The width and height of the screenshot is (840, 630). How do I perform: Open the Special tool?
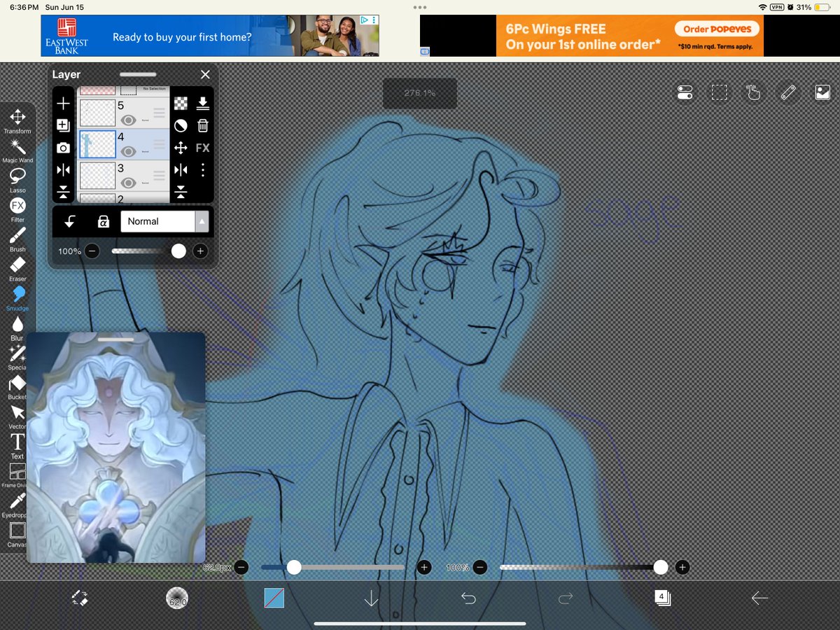click(17, 357)
